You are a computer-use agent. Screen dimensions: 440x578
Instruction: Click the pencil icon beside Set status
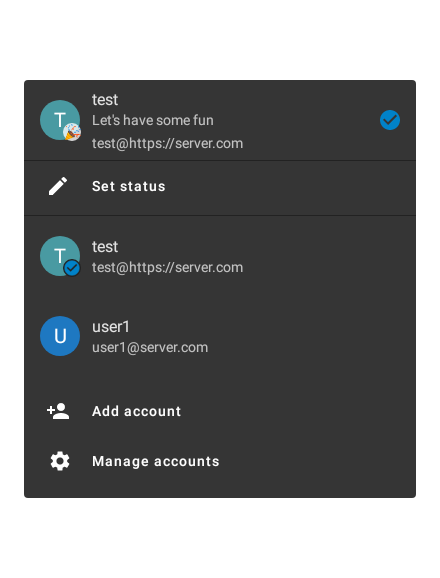tap(58, 186)
